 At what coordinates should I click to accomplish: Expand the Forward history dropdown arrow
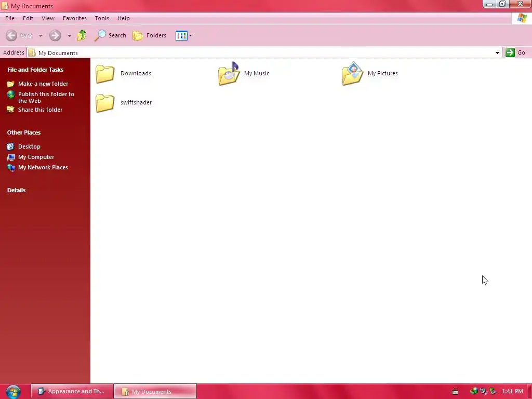tap(69, 36)
